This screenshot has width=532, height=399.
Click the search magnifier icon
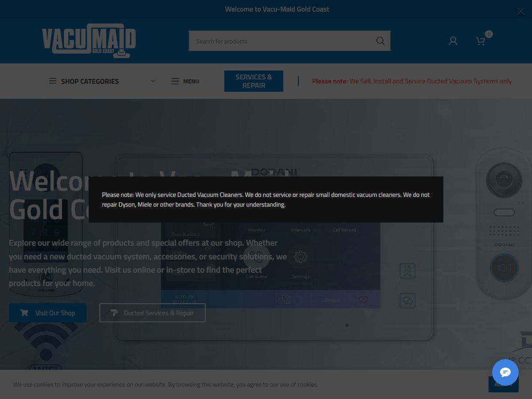coord(380,41)
